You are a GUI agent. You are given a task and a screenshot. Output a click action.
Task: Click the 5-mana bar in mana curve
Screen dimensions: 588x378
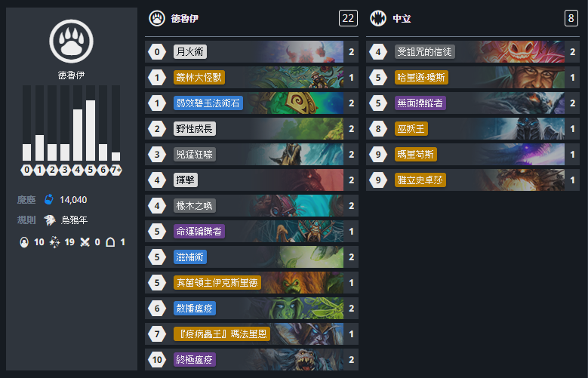[91, 130]
